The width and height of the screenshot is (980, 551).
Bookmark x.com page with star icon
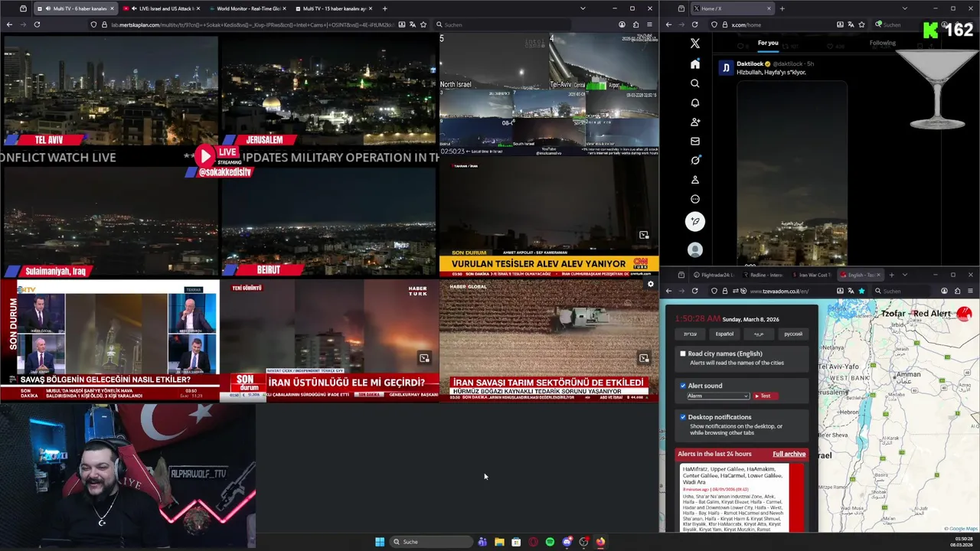point(863,24)
